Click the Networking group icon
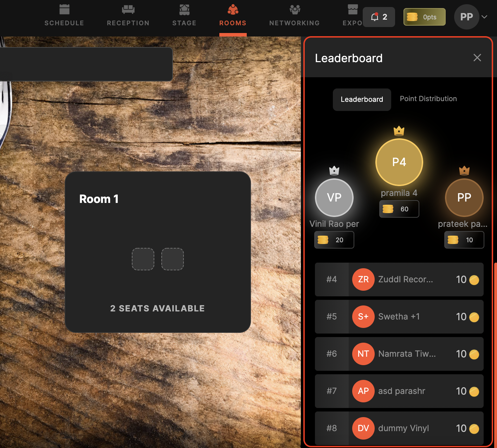 pos(295,9)
